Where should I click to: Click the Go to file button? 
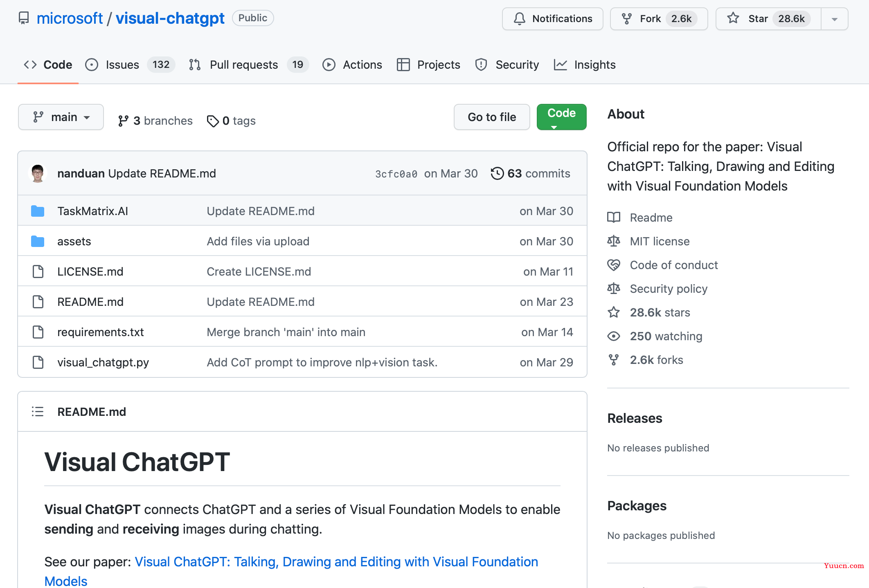[x=492, y=117]
